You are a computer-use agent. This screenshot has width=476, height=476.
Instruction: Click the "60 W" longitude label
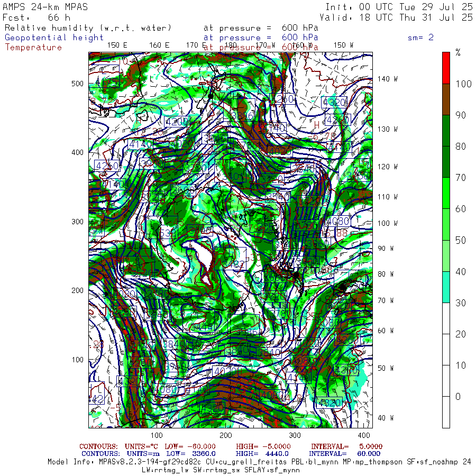tap(386, 331)
